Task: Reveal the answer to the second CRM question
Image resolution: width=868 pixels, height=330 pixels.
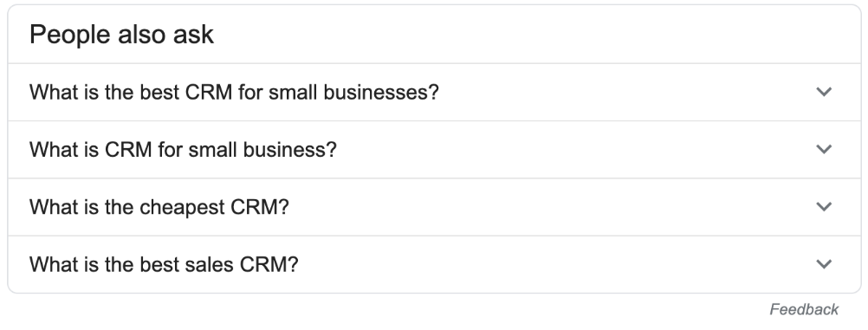Action: click(x=435, y=150)
